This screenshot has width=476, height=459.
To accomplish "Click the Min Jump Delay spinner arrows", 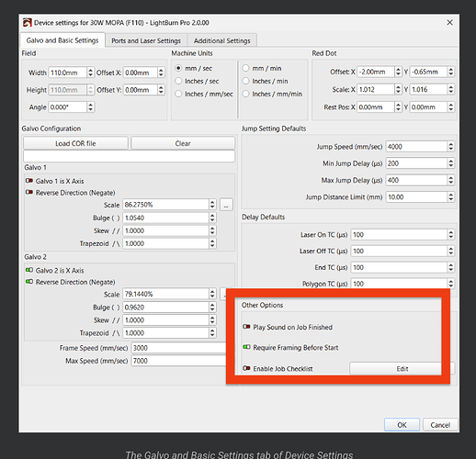I will pos(450,163).
